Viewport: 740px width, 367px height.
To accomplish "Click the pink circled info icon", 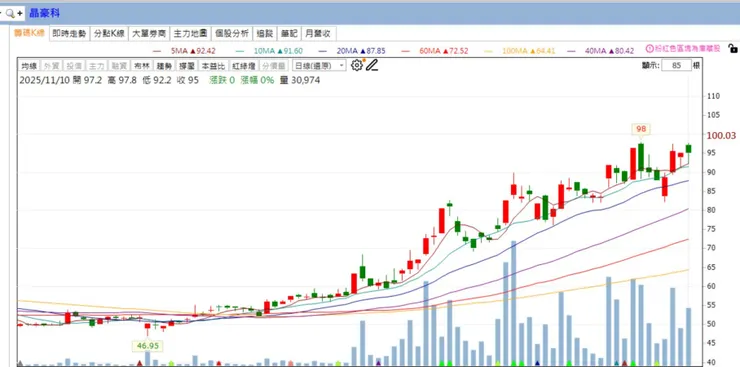I will pos(649,49).
